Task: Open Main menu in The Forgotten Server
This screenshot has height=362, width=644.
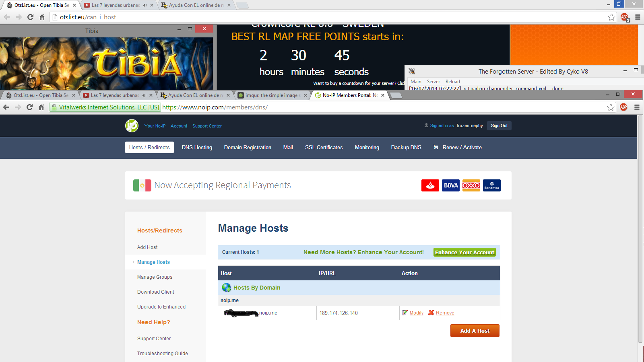Action: point(416,82)
